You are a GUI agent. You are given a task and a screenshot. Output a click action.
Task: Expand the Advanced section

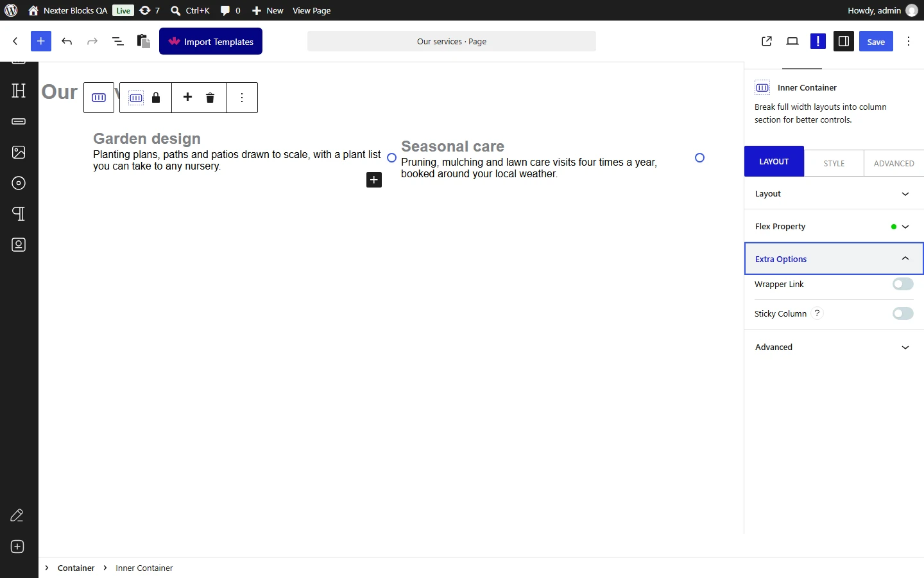coord(834,347)
